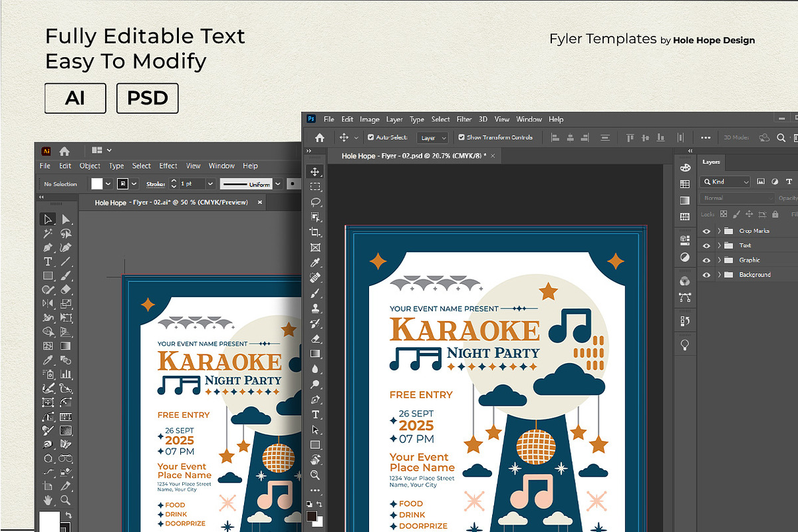Open Illustrator's stroke weight dropdown

click(211, 184)
